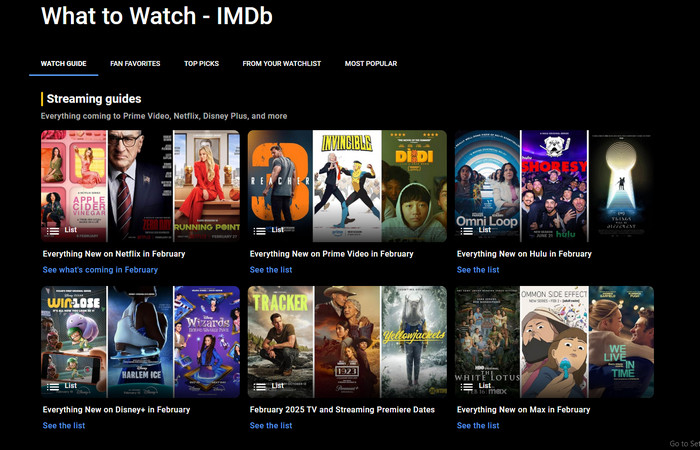This screenshot has width=700, height=450.
Task: Click the Tracker poster
Action: [281, 342]
